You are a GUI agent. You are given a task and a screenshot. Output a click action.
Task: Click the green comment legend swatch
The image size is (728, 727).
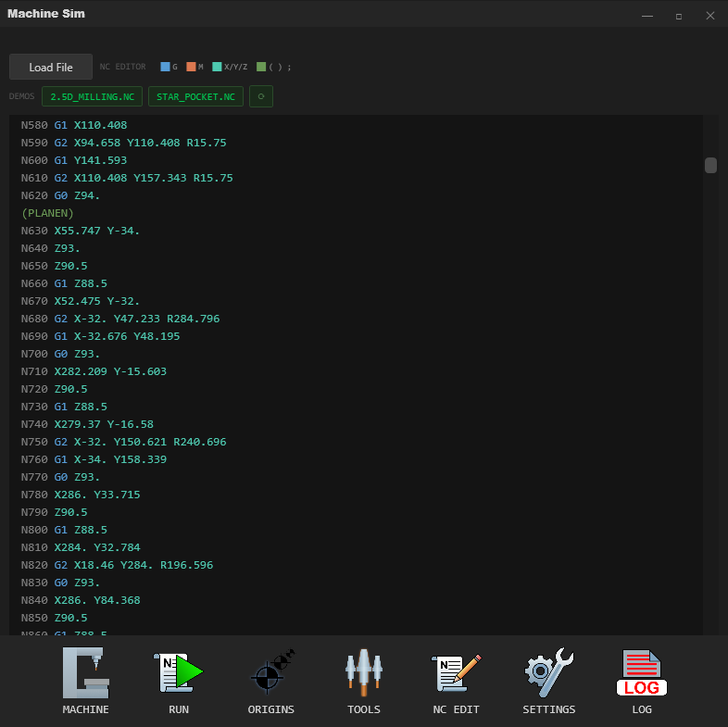click(261, 67)
